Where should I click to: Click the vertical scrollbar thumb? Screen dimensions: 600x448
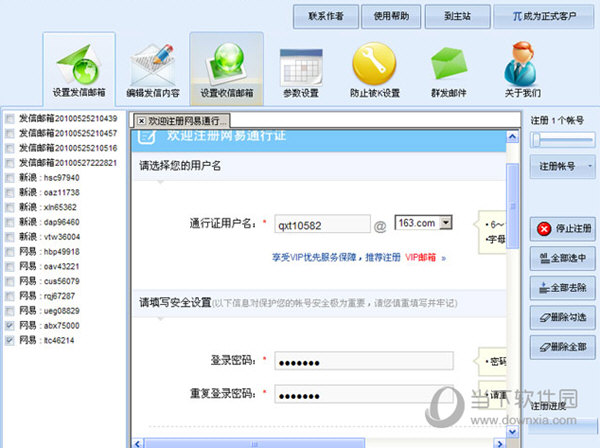pyautogui.click(x=512, y=206)
